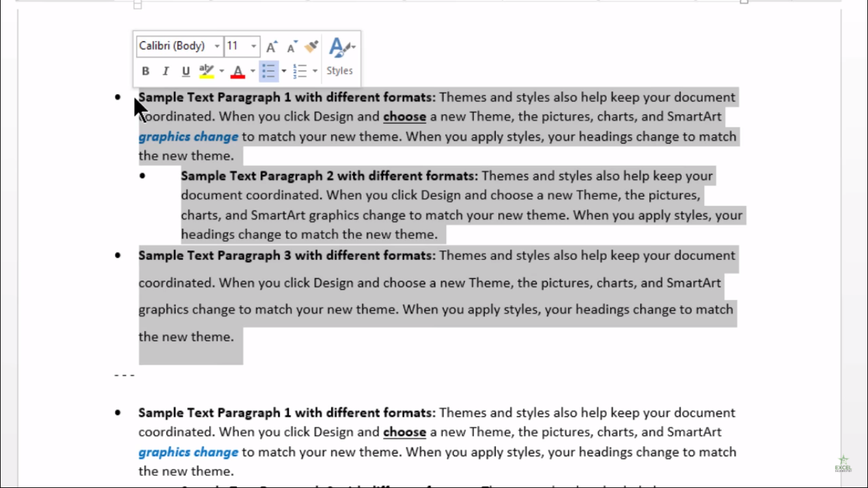Image resolution: width=868 pixels, height=488 pixels.
Task: Activate the Format Painter brush
Action: pyautogui.click(x=311, y=46)
